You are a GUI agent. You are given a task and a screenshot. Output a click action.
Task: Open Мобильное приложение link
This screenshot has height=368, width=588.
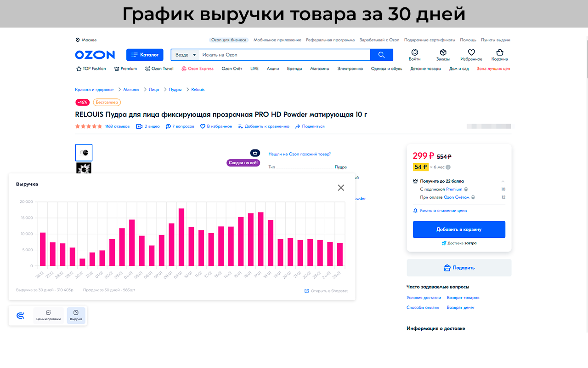[277, 40]
